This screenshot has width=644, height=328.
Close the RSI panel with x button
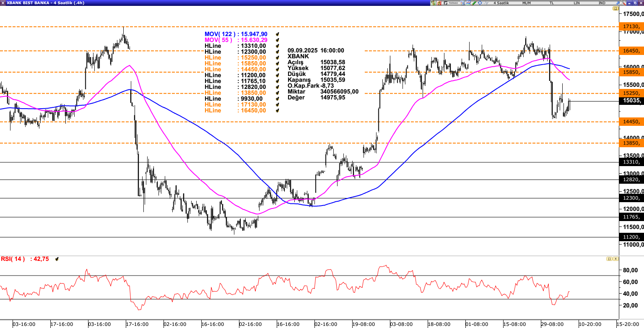(x=615, y=259)
